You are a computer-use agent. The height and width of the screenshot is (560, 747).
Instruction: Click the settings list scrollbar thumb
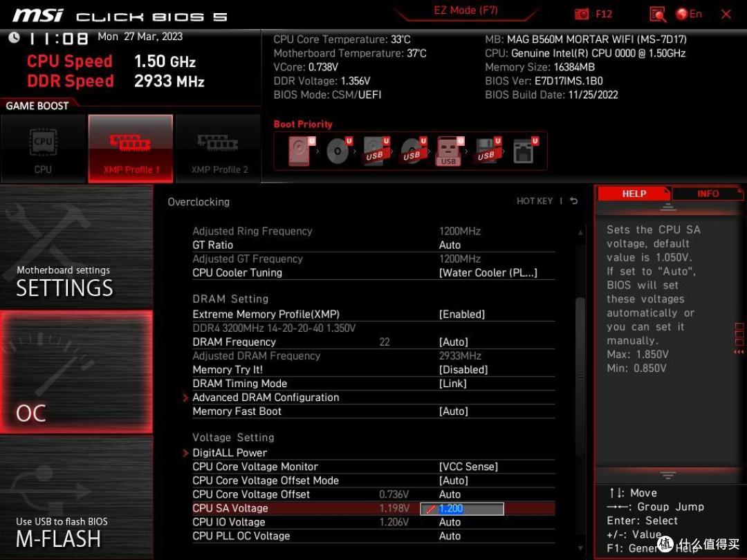580,376
